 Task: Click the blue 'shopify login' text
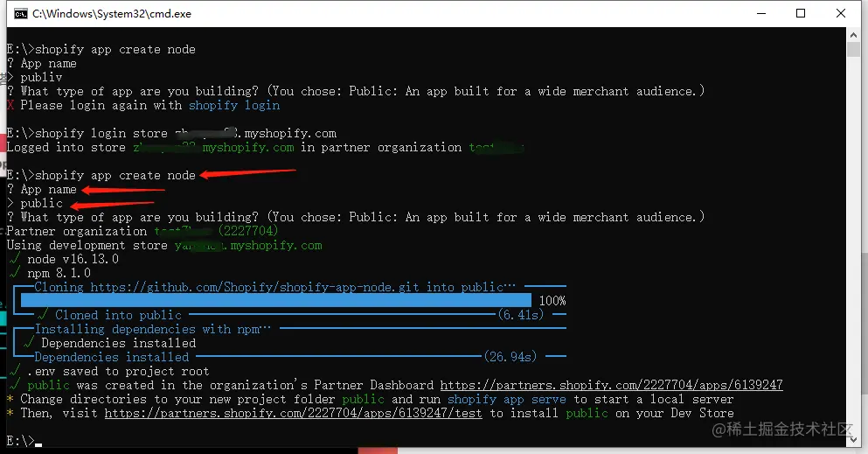[x=234, y=105]
